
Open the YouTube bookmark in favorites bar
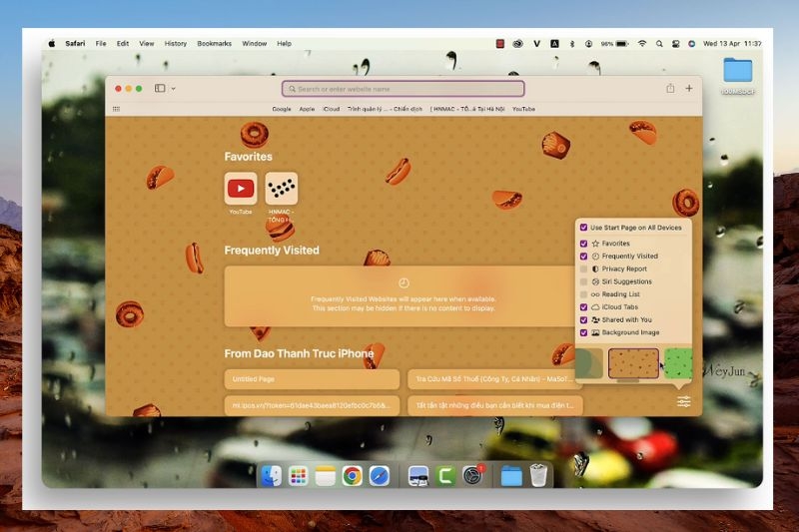(x=523, y=109)
